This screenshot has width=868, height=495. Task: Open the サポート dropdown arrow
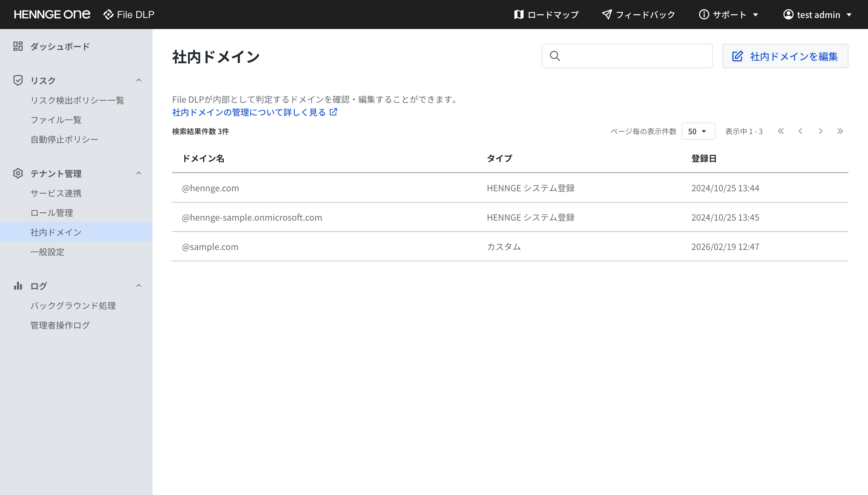click(x=756, y=15)
